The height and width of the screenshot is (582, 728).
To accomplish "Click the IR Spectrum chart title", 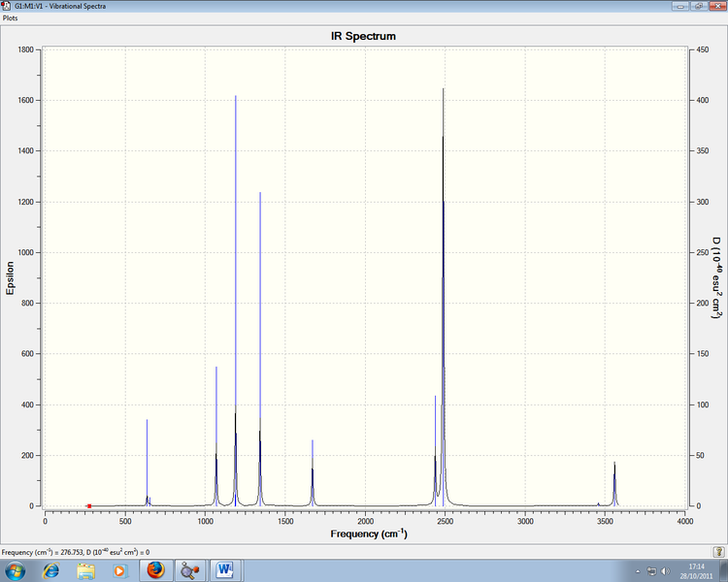I will click(x=364, y=36).
